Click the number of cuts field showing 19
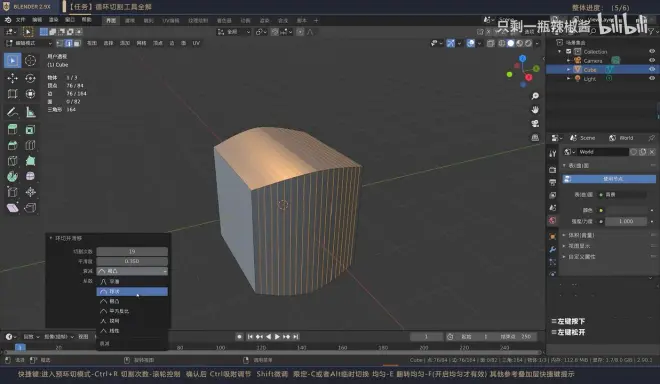This screenshot has width=660, height=384. coord(132,251)
